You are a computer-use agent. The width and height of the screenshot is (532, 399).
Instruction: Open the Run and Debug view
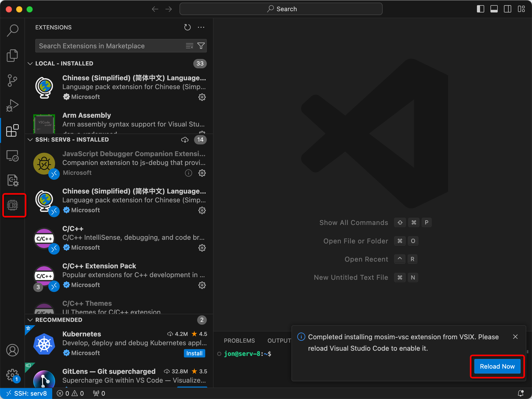point(12,105)
